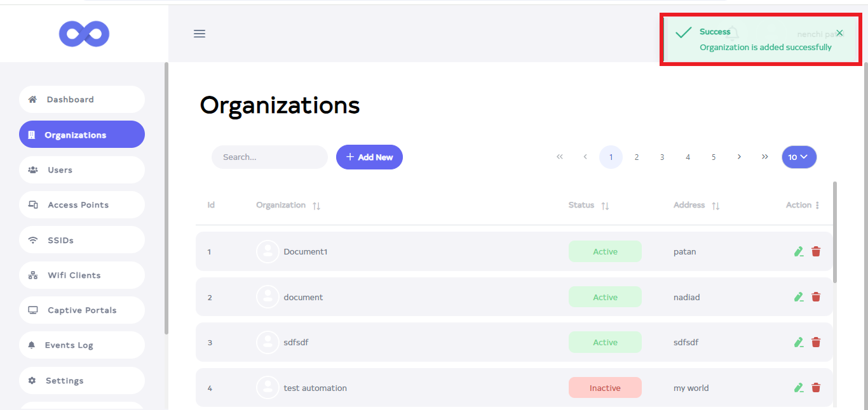Viewport: 868px width, 410px height.
Task: Click the infinity logo in sidebar
Action: (84, 34)
